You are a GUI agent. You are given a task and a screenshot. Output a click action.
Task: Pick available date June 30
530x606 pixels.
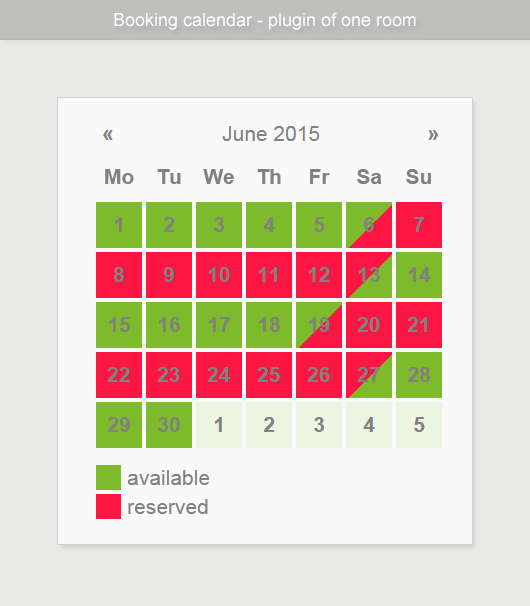click(x=169, y=425)
